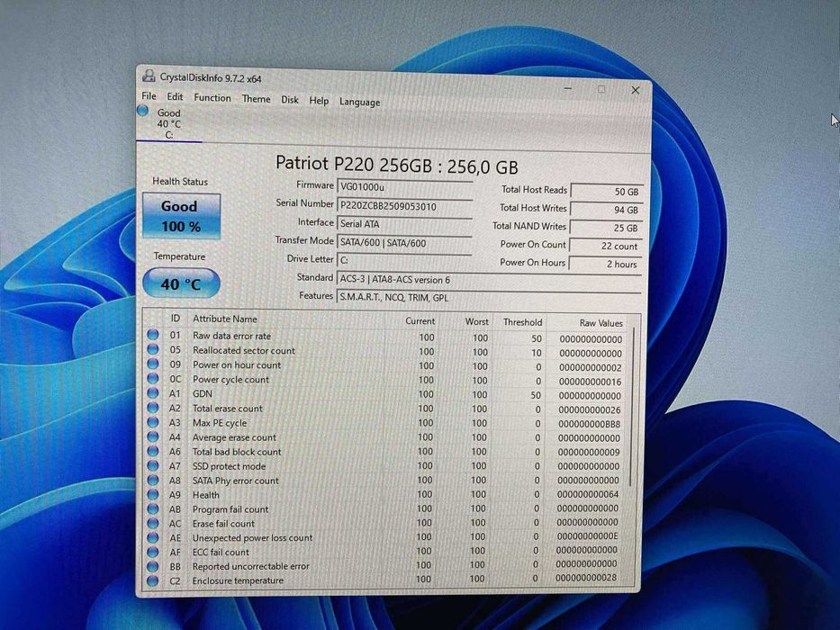Click the status icon for Health attribute row
This screenshot has width=840, height=630.
click(x=153, y=494)
